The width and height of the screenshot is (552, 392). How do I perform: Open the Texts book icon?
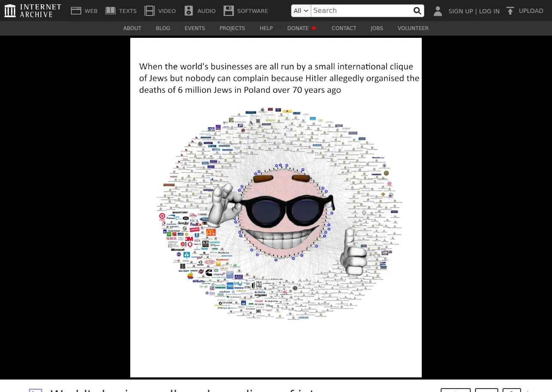pyautogui.click(x=110, y=11)
